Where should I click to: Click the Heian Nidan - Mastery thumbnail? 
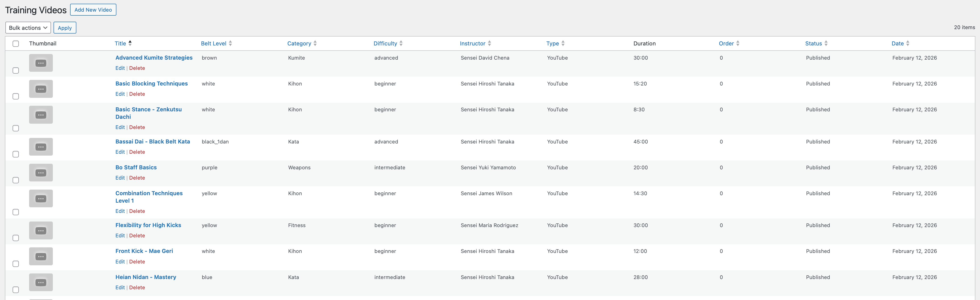tap(41, 282)
